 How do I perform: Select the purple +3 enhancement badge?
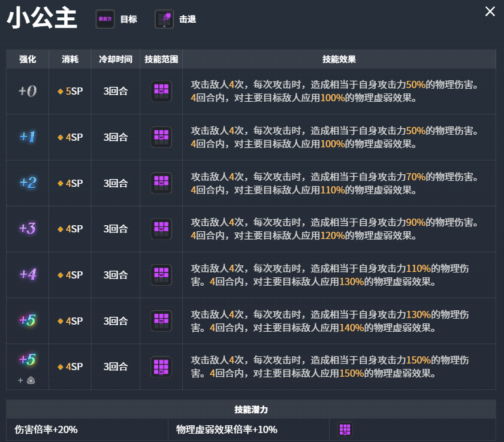click(28, 228)
